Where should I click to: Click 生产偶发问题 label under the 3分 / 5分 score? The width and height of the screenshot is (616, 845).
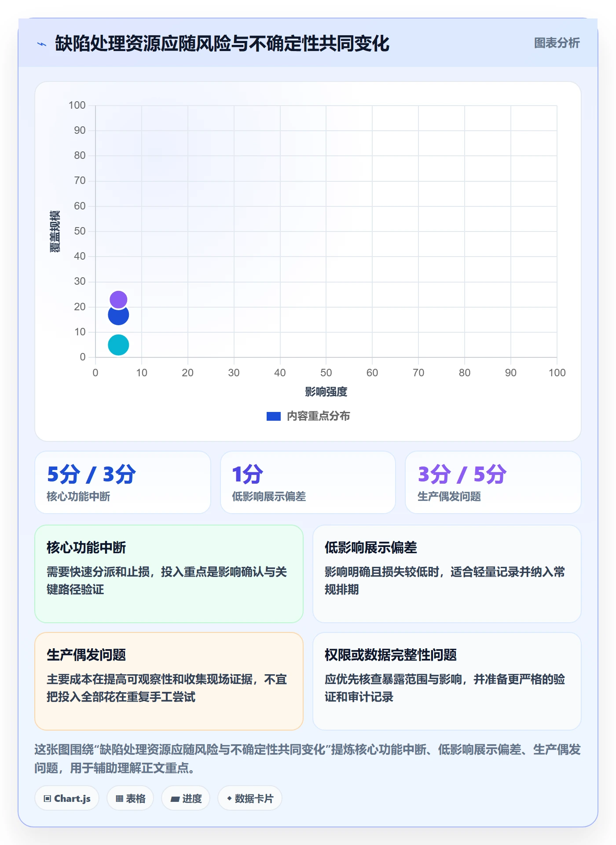pyautogui.click(x=449, y=497)
